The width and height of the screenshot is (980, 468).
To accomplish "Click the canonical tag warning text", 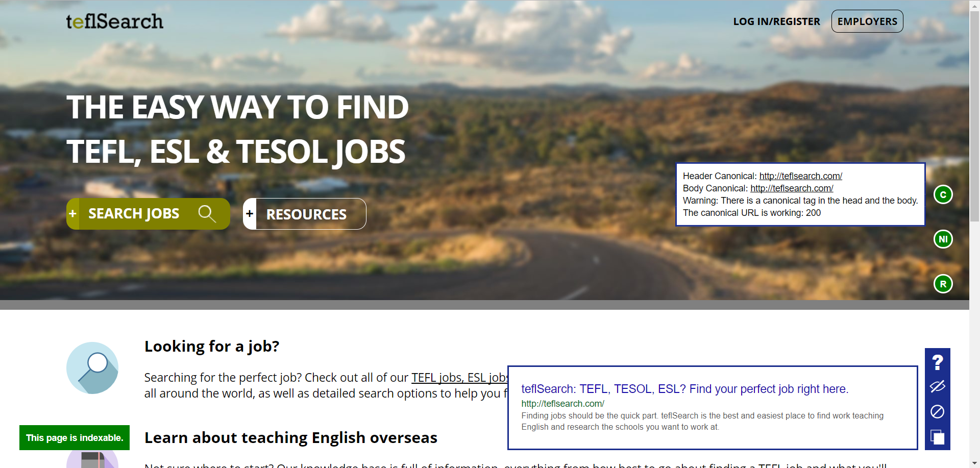I will (x=800, y=201).
